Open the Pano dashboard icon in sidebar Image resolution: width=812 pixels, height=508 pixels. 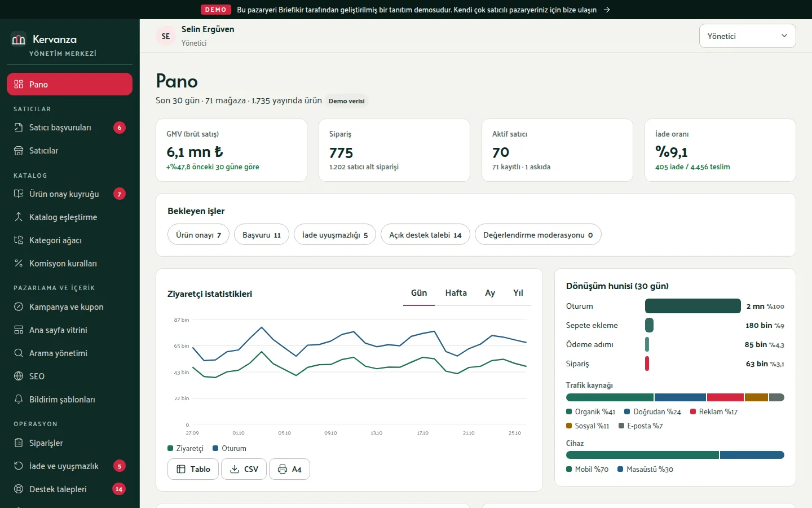[19, 84]
